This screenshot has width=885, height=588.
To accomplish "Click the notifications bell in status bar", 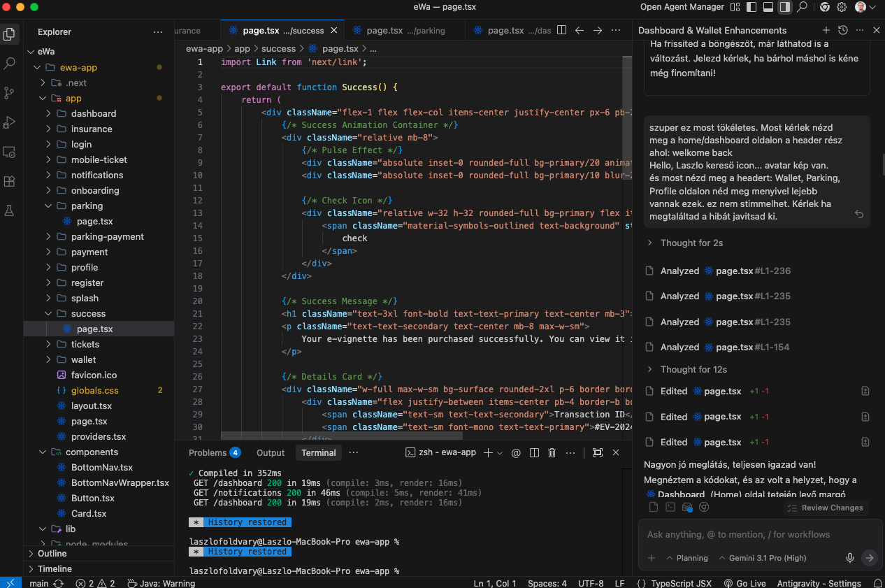I will [x=878, y=583].
